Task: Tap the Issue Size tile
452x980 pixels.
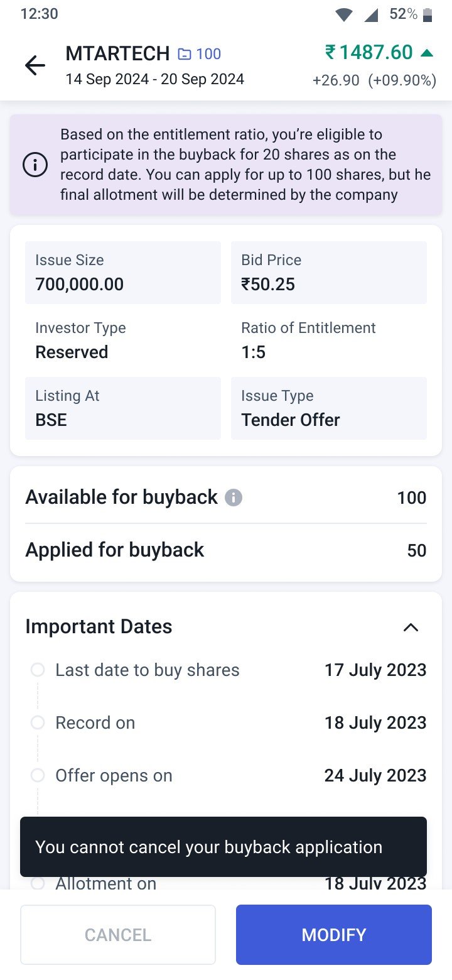Action: 123,273
